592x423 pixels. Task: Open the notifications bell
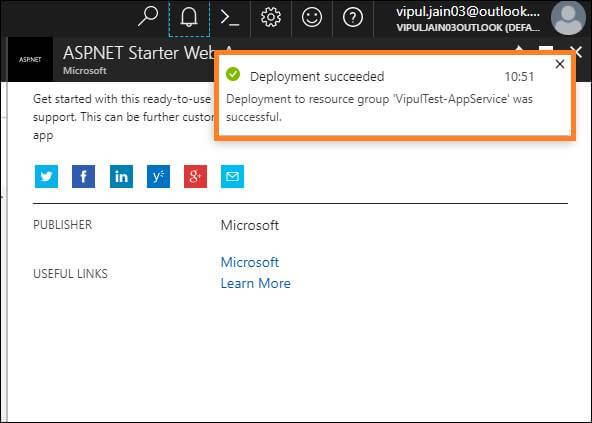coord(189,18)
